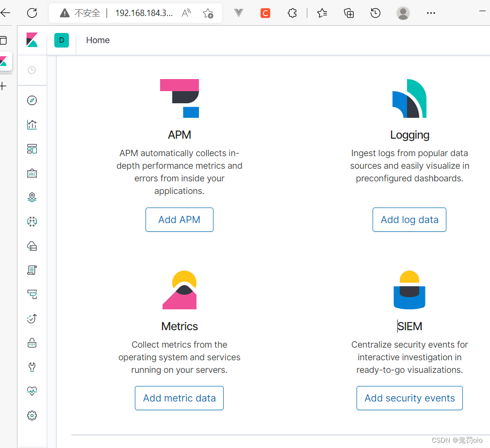Screen dimensions: 490x448
Task: Open Canvas icon in sidebar
Action: [32, 173]
